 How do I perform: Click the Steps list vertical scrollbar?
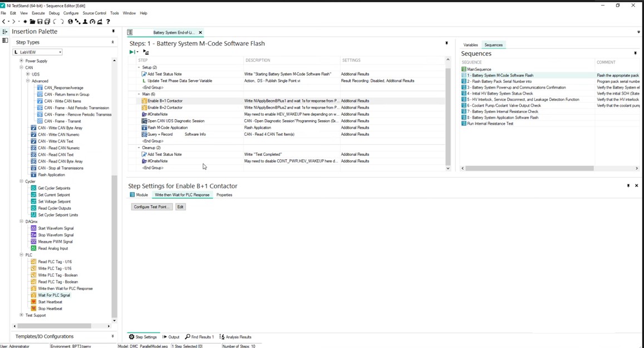point(448,116)
